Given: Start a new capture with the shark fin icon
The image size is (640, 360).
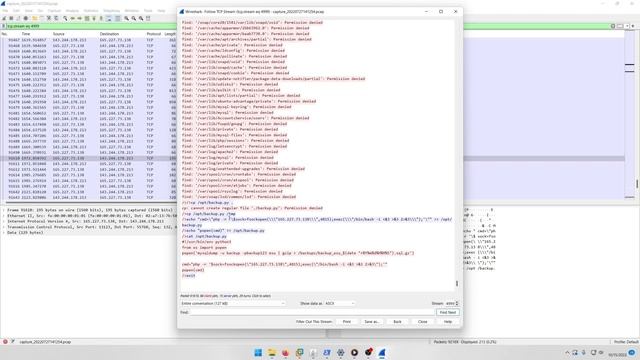Looking at the screenshot, I should pos(4,18).
